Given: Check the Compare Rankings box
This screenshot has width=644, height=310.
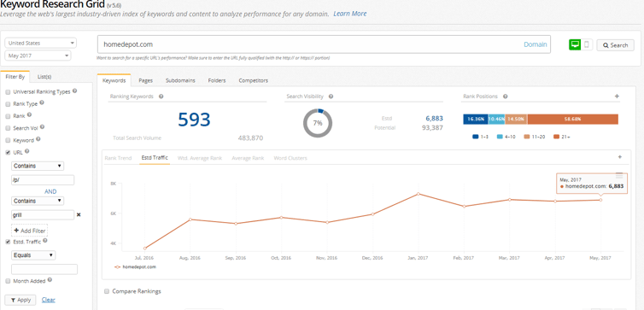Looking at the screenshot, I should point(107,291).
